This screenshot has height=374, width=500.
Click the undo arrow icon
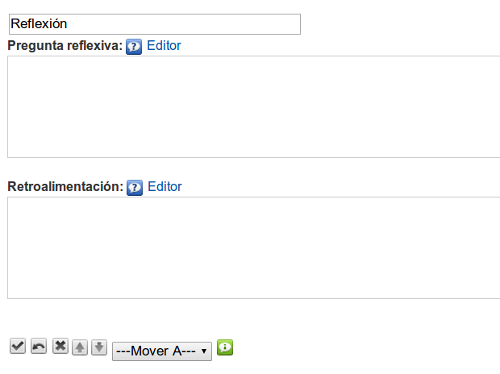(x=39, y=346)
